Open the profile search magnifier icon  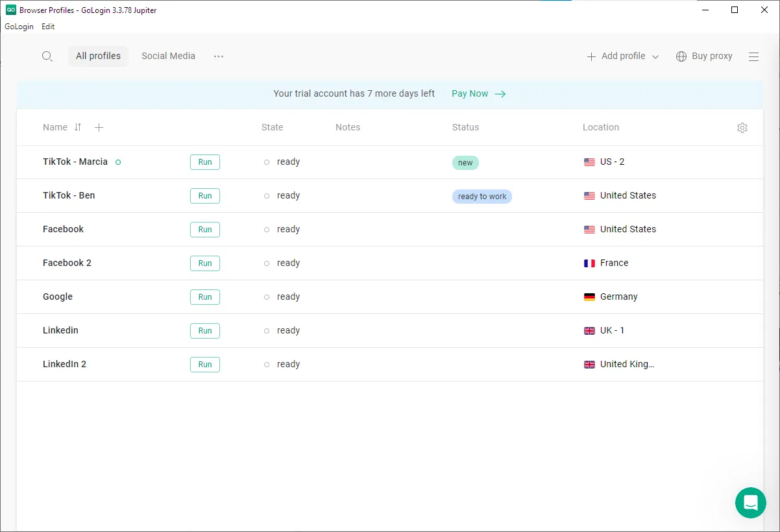[47, 56]
